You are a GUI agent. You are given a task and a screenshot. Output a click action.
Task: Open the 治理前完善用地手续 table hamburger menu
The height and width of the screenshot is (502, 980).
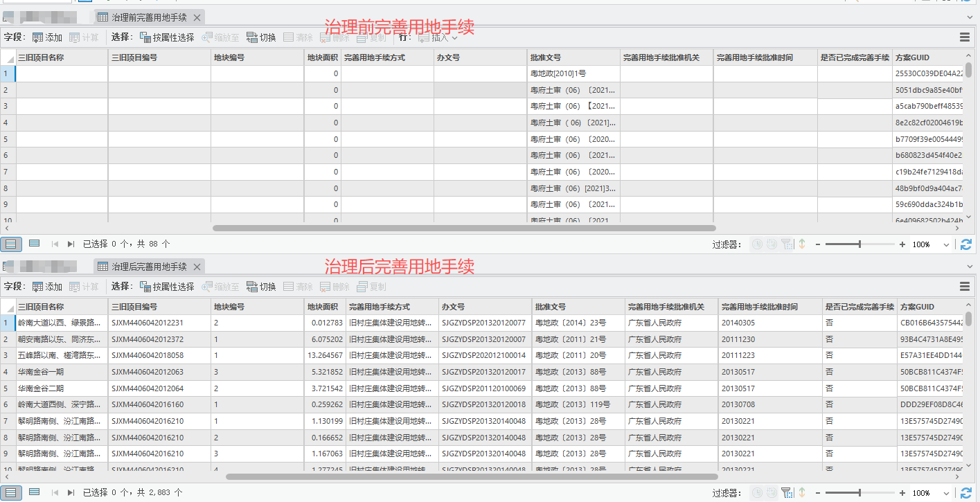[x=965, y=37]
